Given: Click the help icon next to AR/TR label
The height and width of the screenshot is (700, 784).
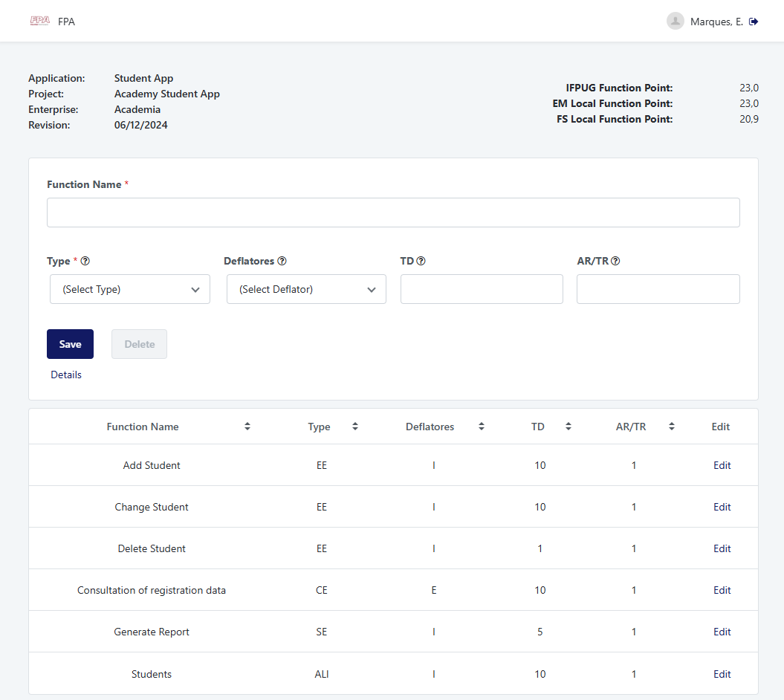Looking at the screenshot, I should click(615, 262).
